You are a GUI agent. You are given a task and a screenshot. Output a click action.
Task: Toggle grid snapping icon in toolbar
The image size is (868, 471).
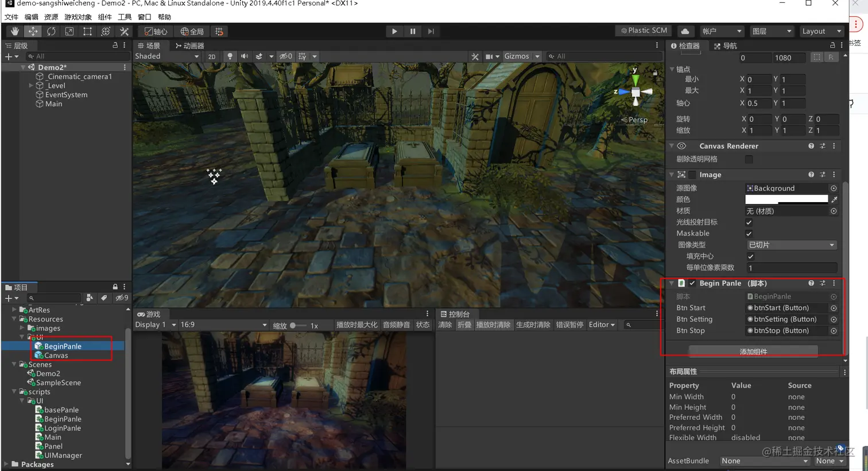click(219, 31)
